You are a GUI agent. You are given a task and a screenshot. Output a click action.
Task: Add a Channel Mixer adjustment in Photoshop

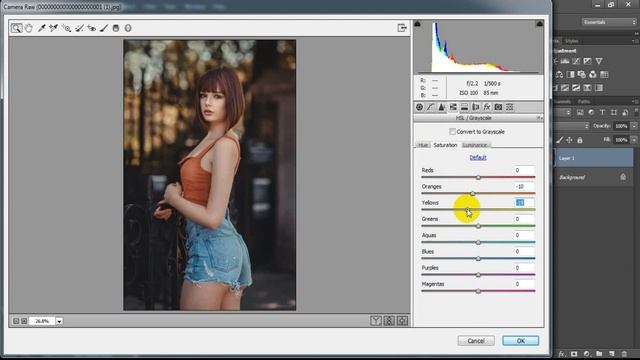pos(593,74)
